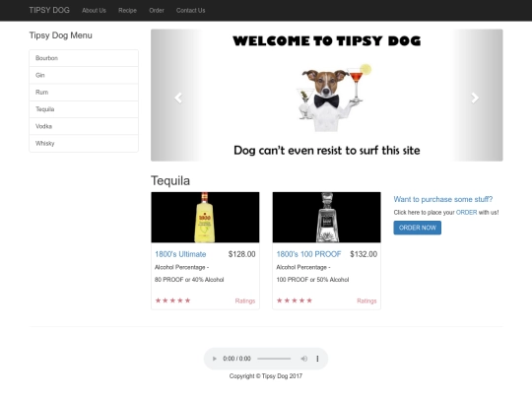
Task: Select Rum from the menu list
Action: pos(84,93)
